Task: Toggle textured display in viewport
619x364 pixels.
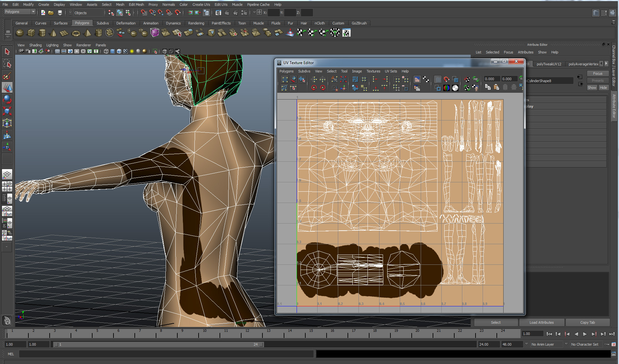Action: [x=125, y=51]
